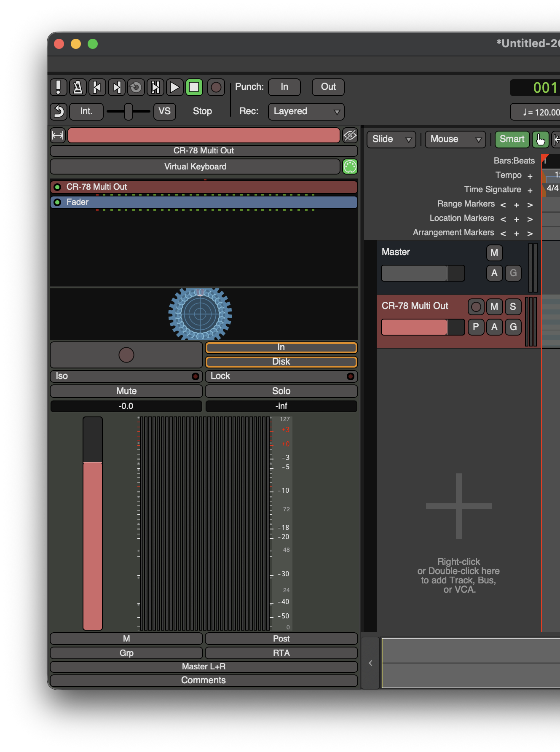Viewport: 560px width, 752px height.
Task: Jump to session end
Action: tap(117, 87)
